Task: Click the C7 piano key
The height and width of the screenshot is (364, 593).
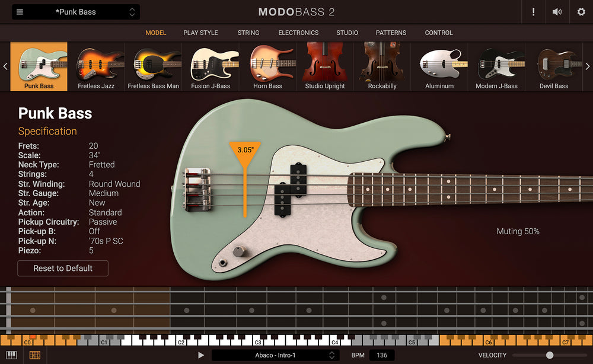Action: pyautogui.click(x=565, y=341)
